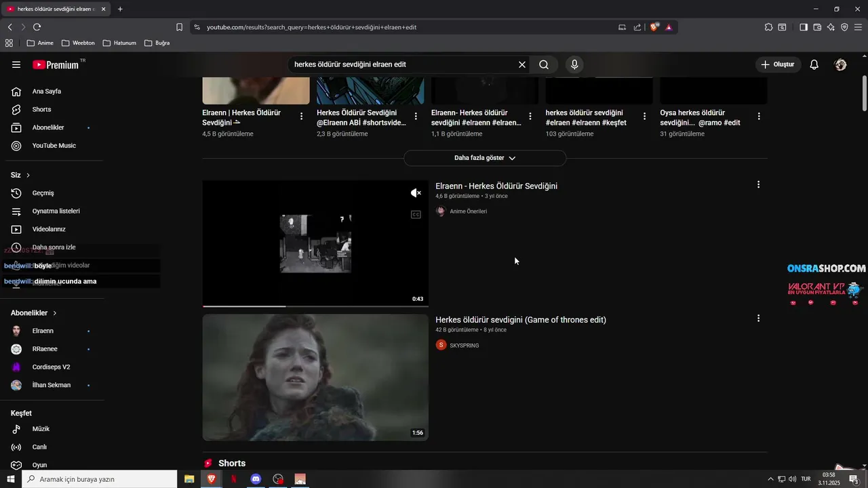Toggle captions on the video preview
The width and height of the screenshot is (868, 488).
click(416, 214)
